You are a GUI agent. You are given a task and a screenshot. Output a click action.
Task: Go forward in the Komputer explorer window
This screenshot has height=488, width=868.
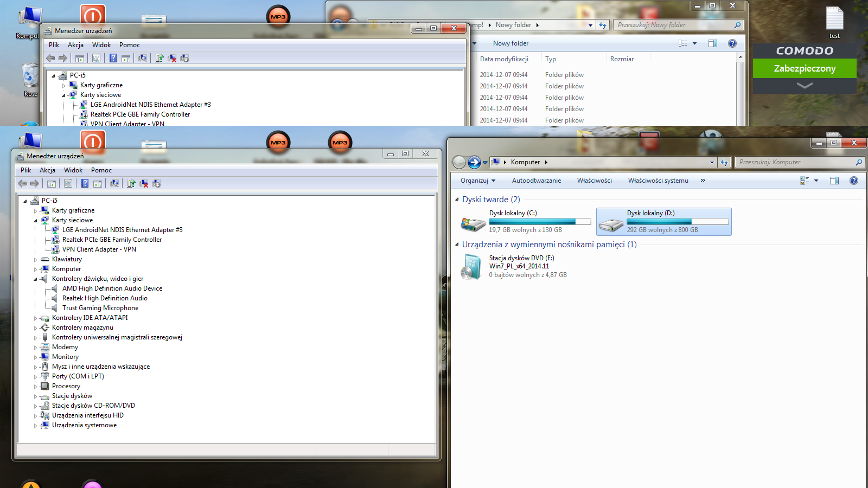click(474, 162)
